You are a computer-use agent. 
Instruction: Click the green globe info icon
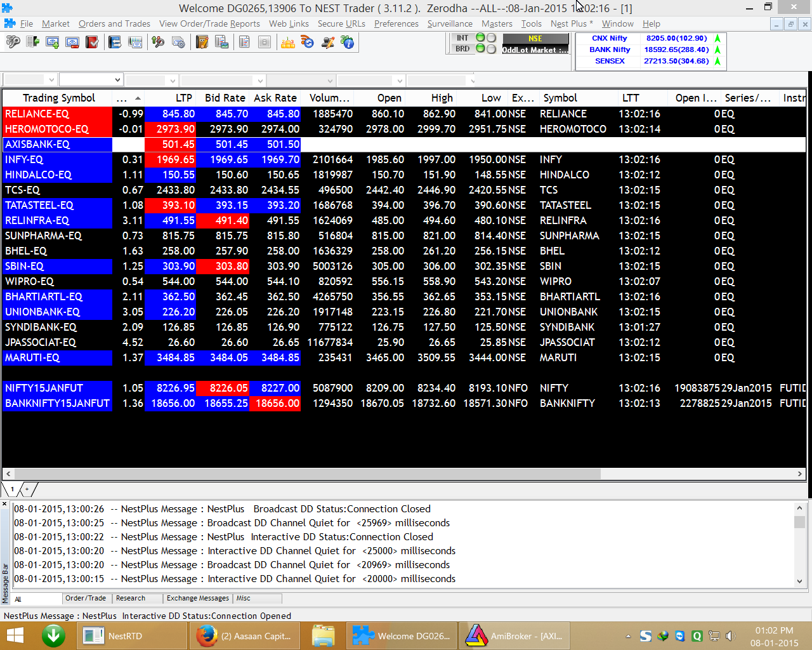pos(348,43)
